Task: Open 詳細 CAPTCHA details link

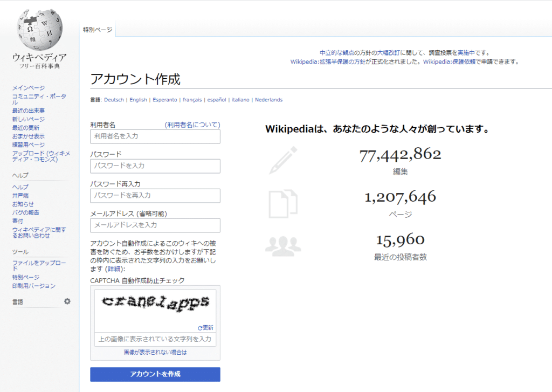Action: tap(114, 269)
